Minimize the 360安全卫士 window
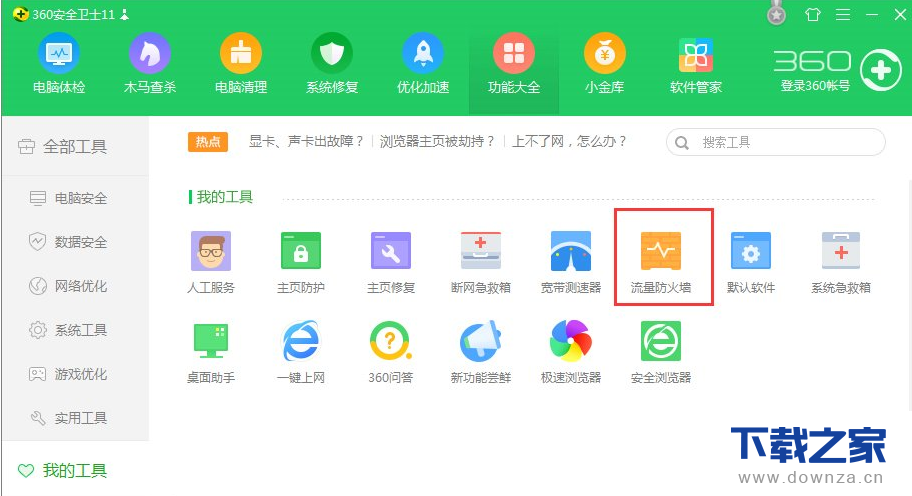Image resolution: width=912 pixels, height=496 pixels. tap(872, 15)
